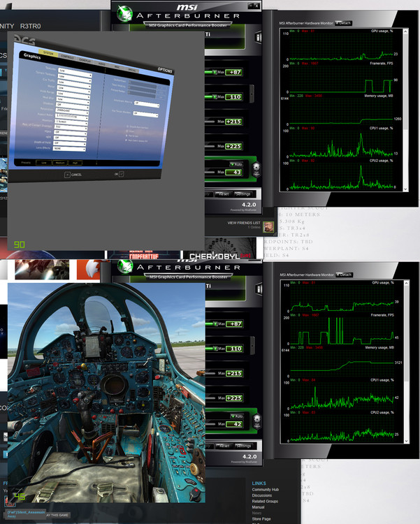420x524 pixels.
Task: Click the upper Afterburner slider beside +215
Action: click(x=210, y=122)
